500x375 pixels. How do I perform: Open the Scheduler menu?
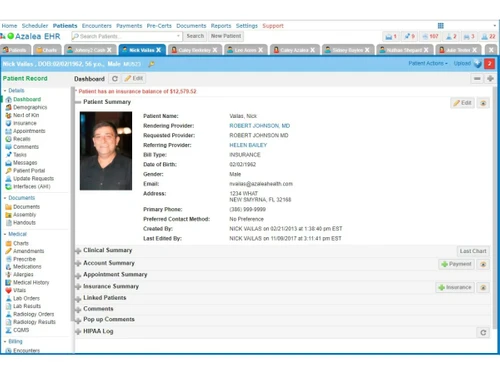(35, 26)
